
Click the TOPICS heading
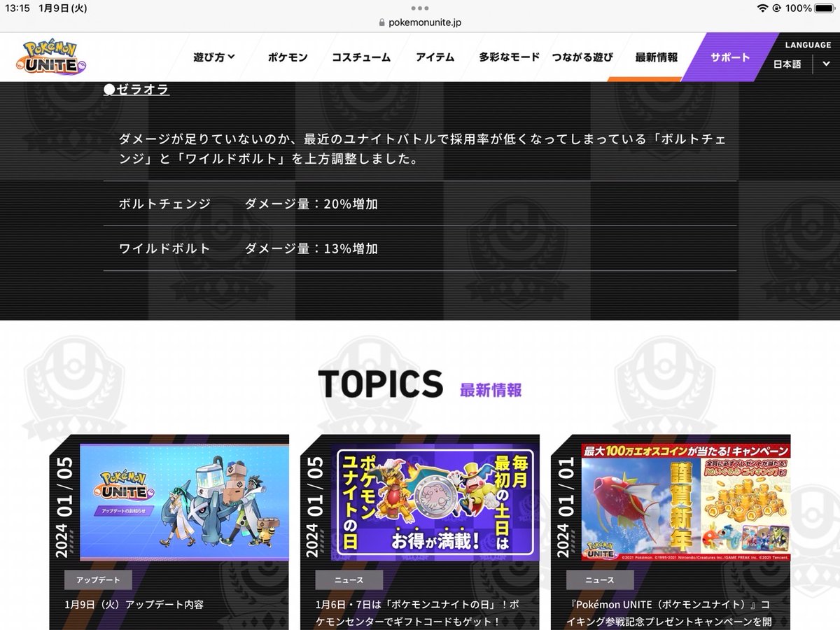(x=380, y=383)
